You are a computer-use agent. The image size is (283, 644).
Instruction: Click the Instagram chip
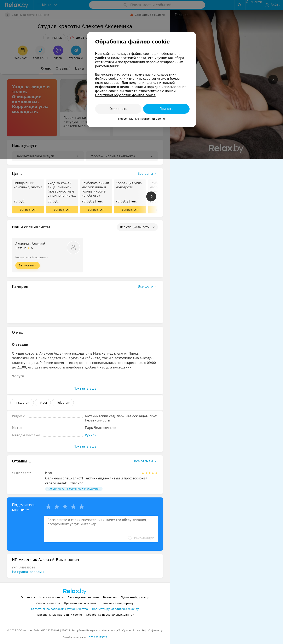point(22,403)
